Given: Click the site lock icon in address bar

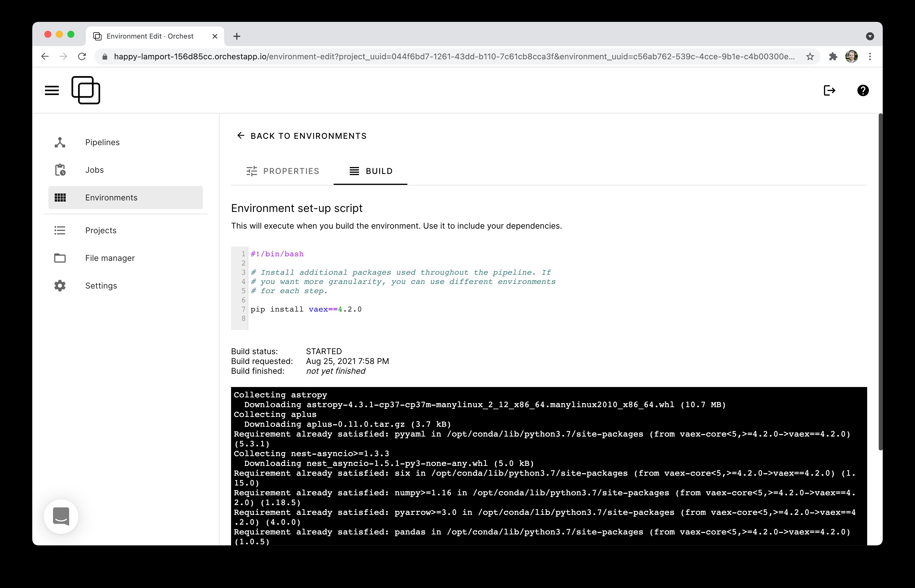Looking at the screenshot, I should point(105,56).
